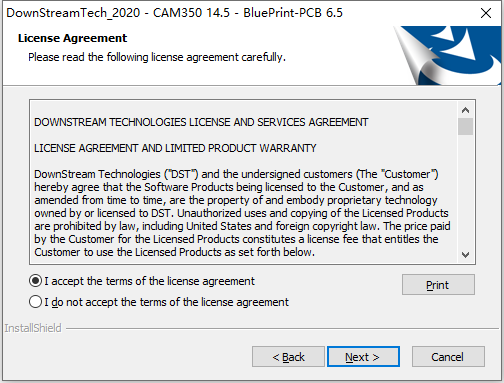The image size is (504, 383).
Task: Click the "I do not accept" label text
Action: [167, 302]
